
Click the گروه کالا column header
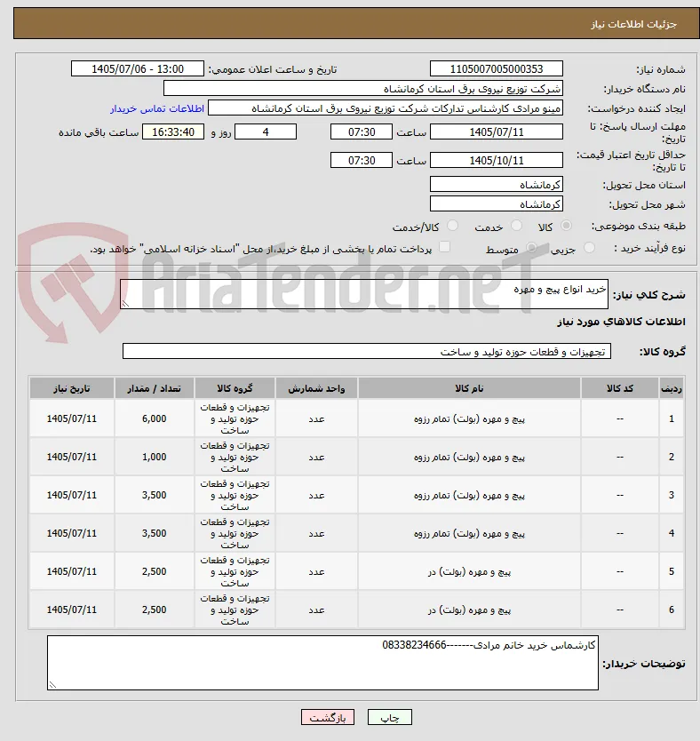tap(235, 388)
